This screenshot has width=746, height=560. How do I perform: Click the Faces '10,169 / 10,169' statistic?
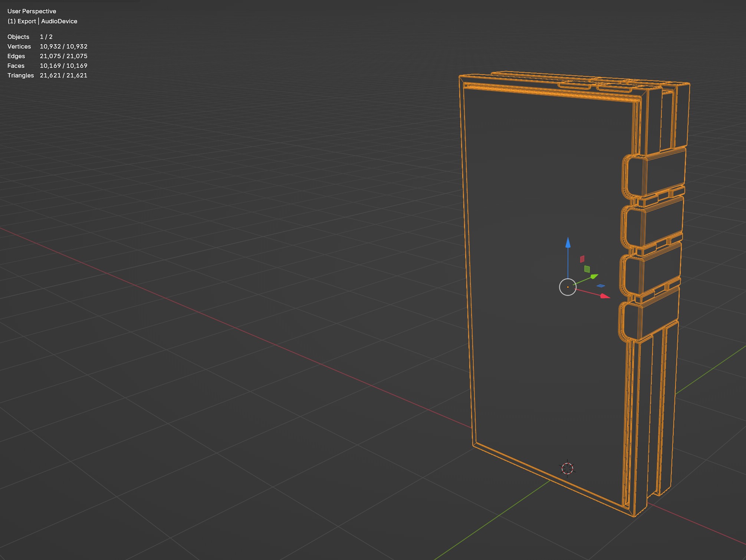pos(63,66)
